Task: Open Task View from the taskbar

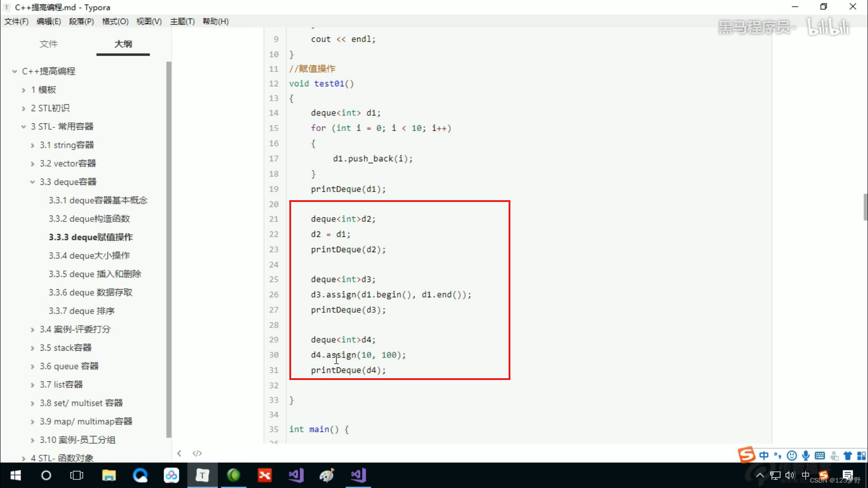Action: [77, 475]
